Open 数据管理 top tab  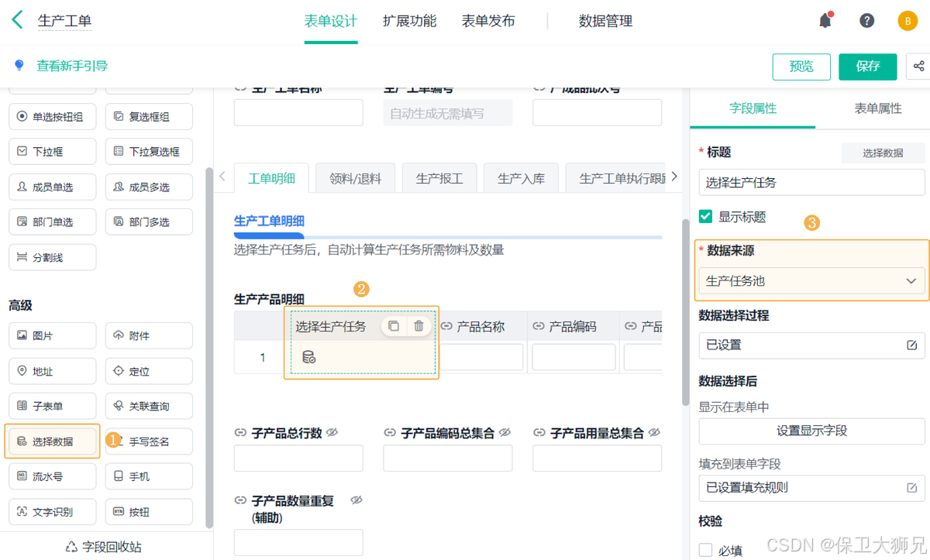tap(605, 21)
